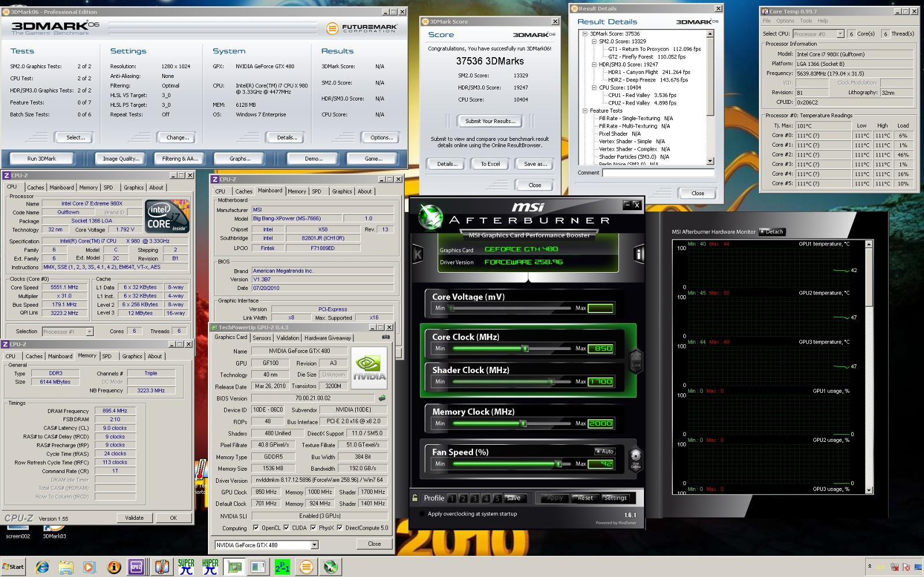Select Afterburner profile slot 3

tap(475, 498)
